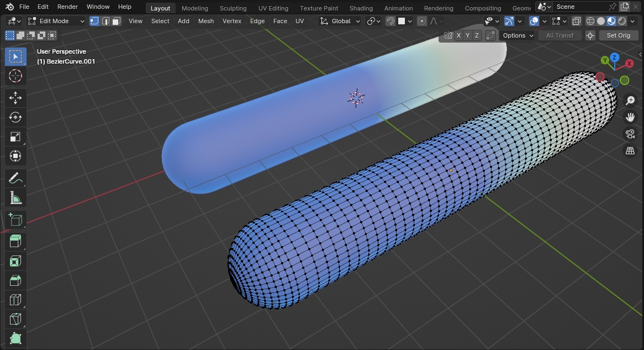Select the Rotate tool
The image size is (644, 350).
coord(15,117)
